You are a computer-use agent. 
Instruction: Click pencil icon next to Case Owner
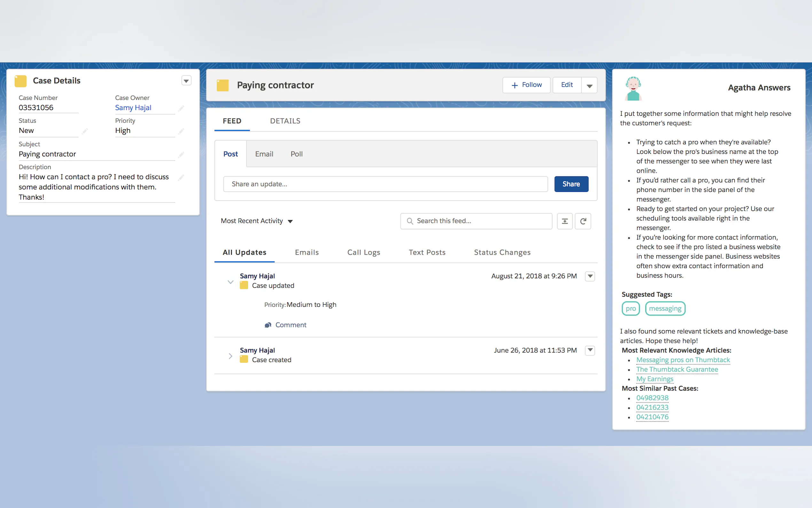[181, 108]
